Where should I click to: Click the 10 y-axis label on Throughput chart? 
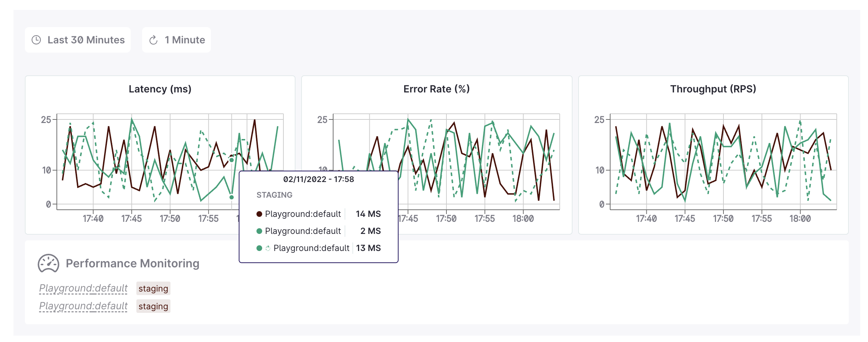coord(600,170)
